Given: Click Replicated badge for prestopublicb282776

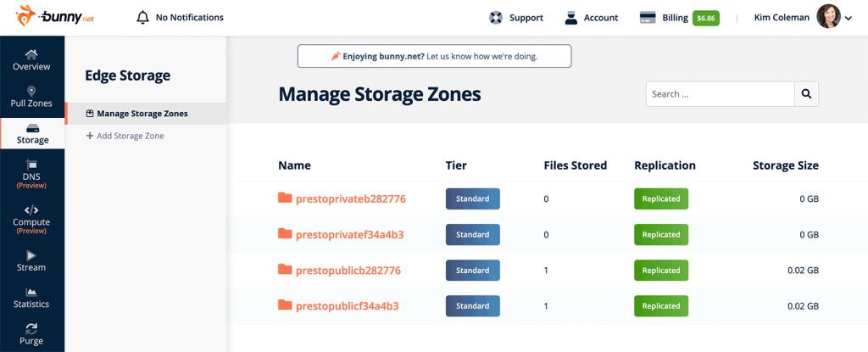Looking at the screenshot, I should coord(661,271).
